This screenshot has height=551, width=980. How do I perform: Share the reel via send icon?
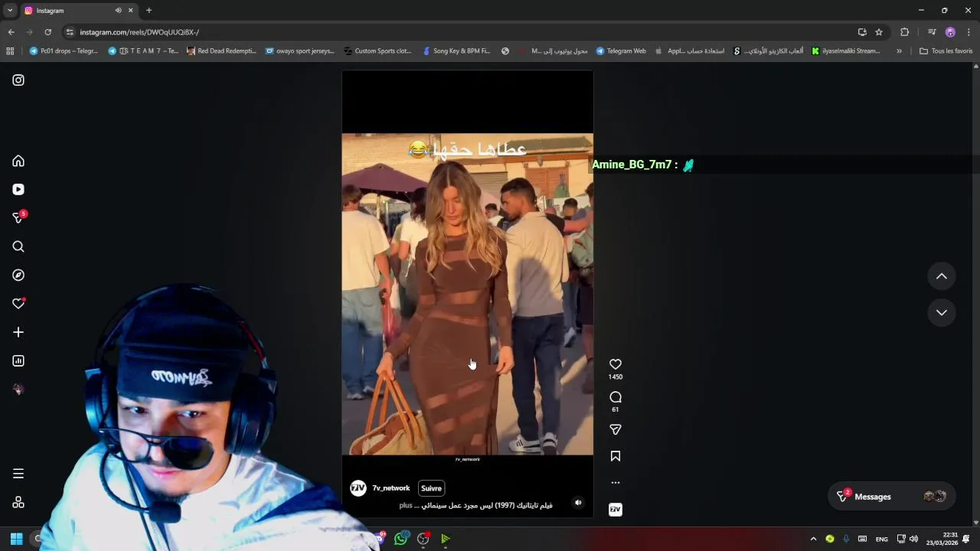616,429
